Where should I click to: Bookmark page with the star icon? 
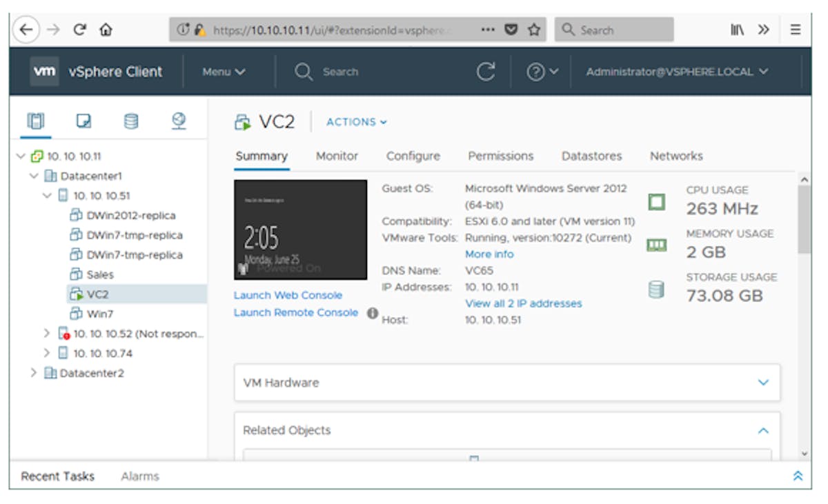[x=533, y=30]
